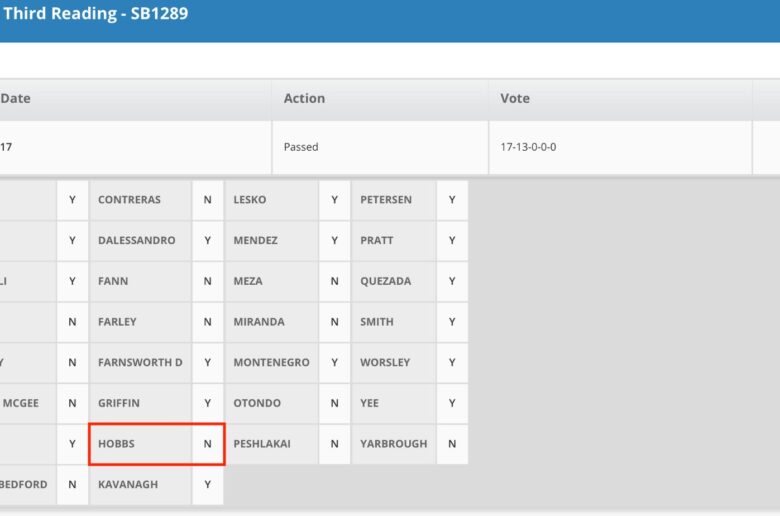This screenshot has height=516, width=780.
Task: Select the QUEZADA legislator cell
Action: (x=393, y=282)
